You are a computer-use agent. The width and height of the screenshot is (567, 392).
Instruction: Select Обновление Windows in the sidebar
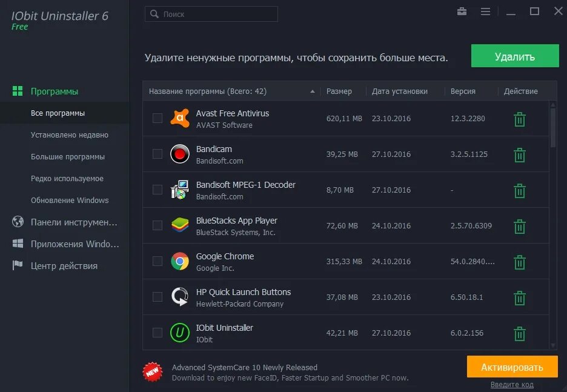(70, 200)
